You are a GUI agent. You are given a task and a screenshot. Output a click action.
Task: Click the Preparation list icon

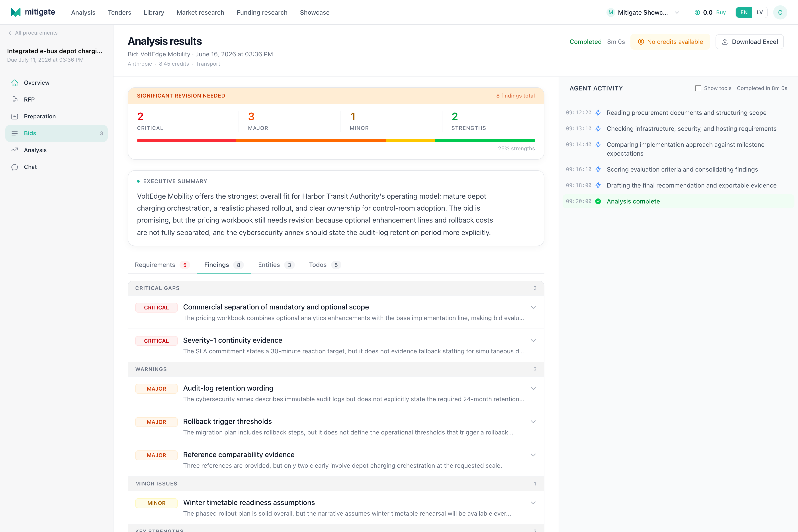click(15, 116)
